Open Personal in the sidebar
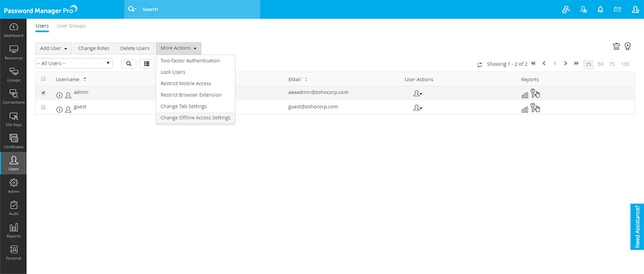Image resolution: width=644 pixels, height=274 pixels. 13,253
